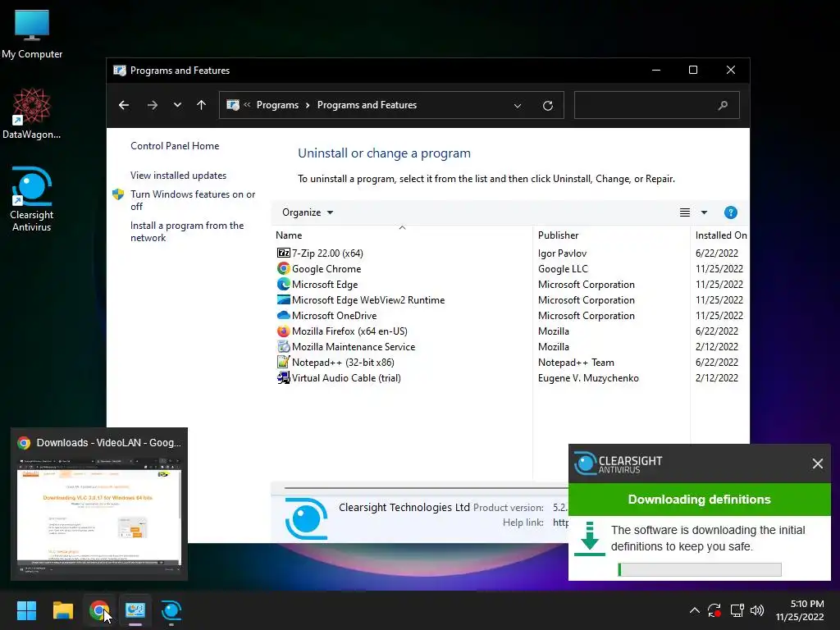Sort programs by Name column

pyautogui.click(x=402, y=235)
